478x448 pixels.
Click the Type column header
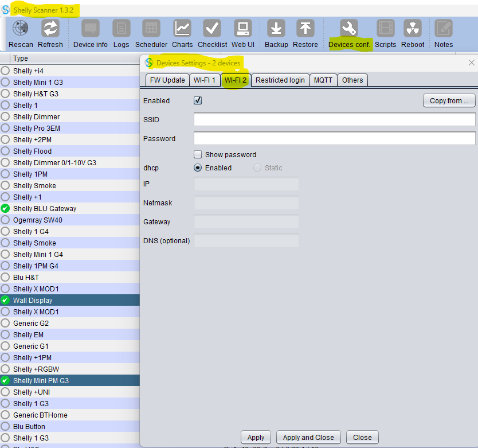pos(75,59)
